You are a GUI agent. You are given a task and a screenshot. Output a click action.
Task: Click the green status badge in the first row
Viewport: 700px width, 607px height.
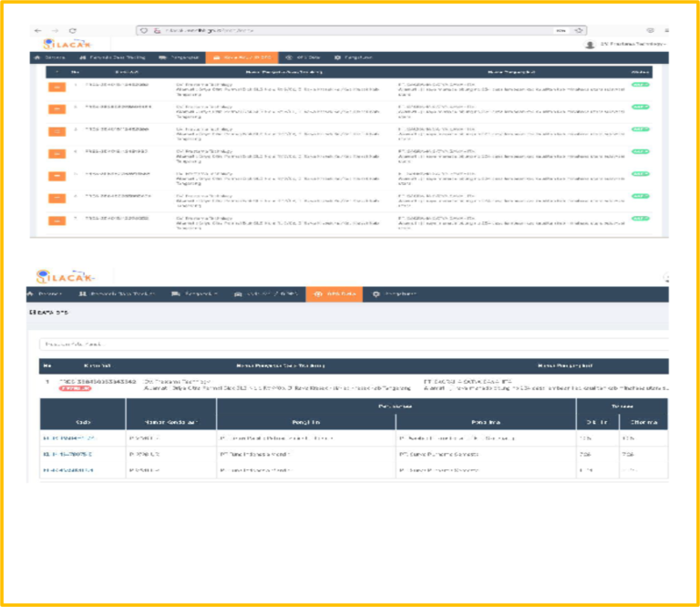click(640, 85)
